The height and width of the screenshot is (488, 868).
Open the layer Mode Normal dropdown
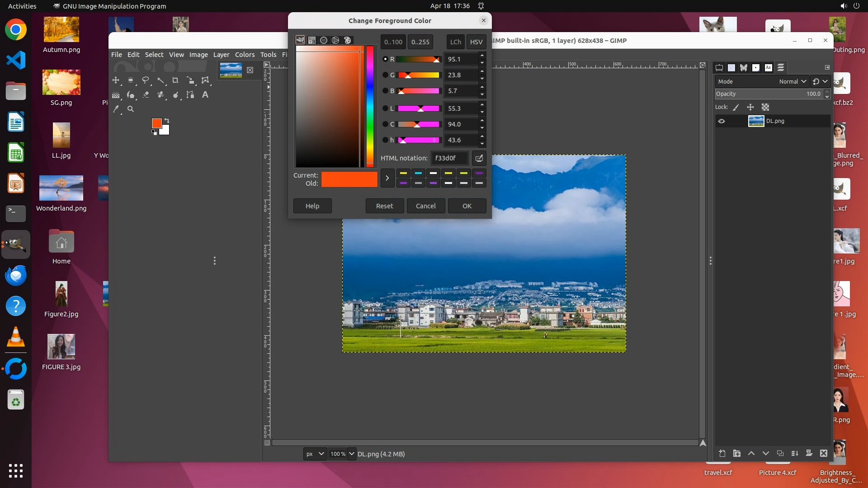click(793, 82)
